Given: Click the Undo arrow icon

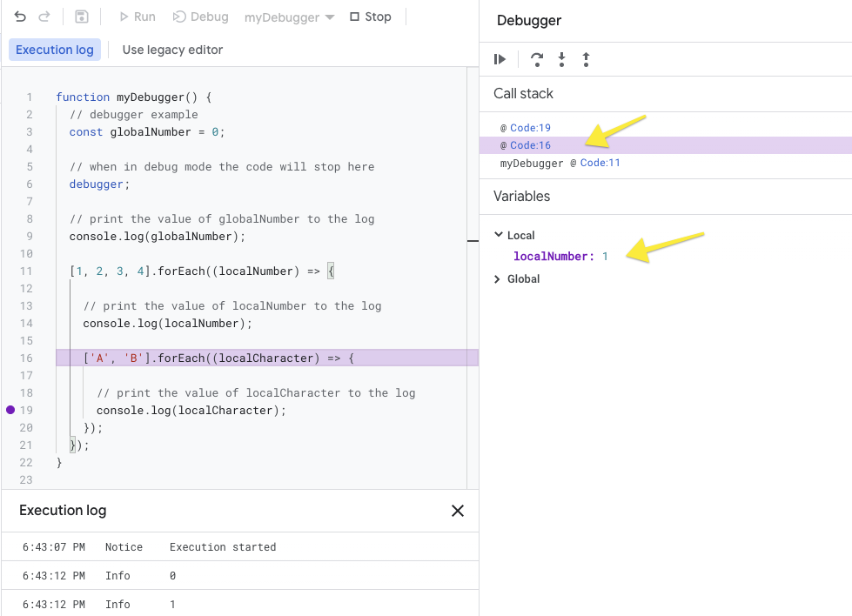Looking at the screenshot, I should pos(20,17).
